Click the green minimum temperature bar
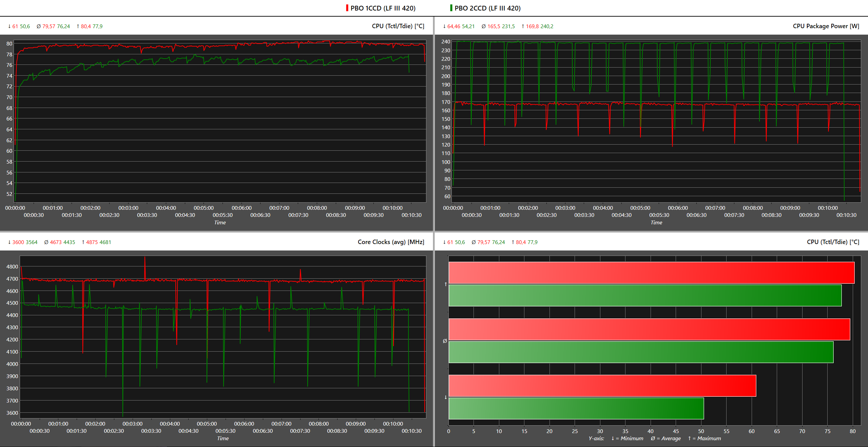Viewport: 868px width, 447px height. point(576,408)
